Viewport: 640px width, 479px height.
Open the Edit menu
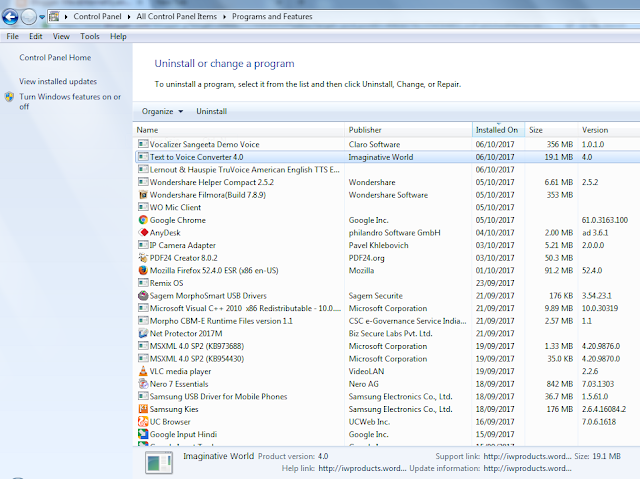click(36, 36)
